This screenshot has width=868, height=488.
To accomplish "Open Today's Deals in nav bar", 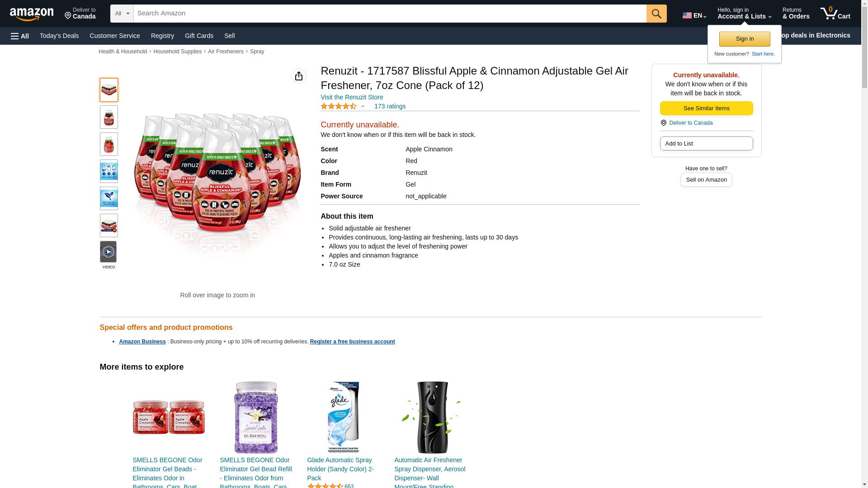I will [59, 36].
